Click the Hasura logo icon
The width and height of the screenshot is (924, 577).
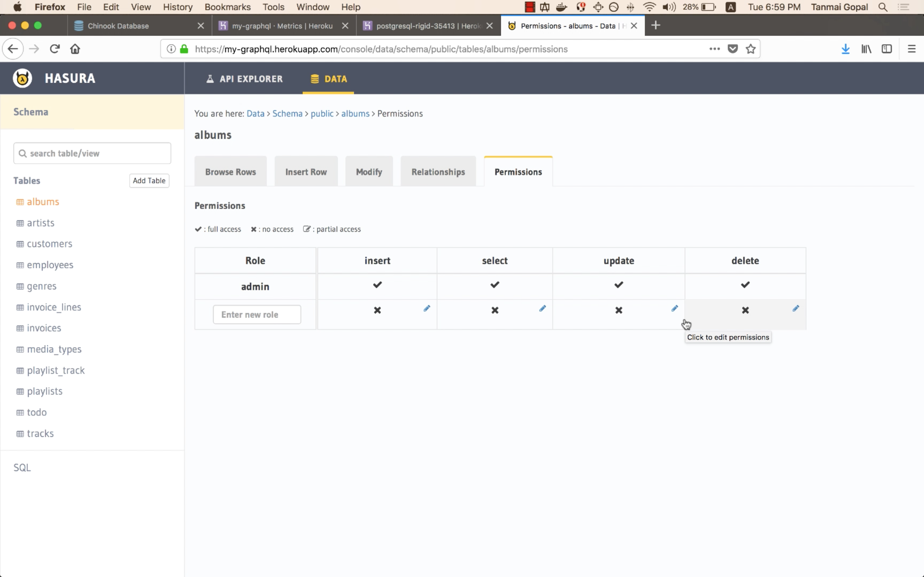pyautogui.click(x=22, y=79)
